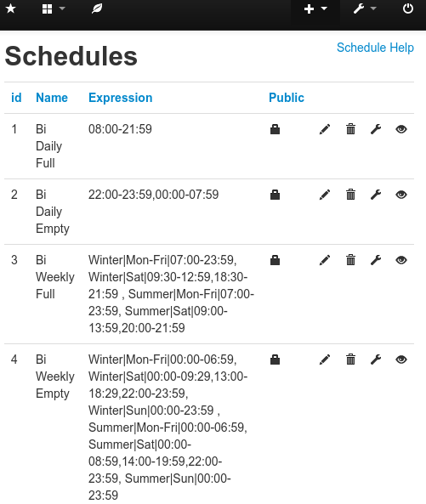Open the wrench setup dropdown in navbar

click(365, 8)
